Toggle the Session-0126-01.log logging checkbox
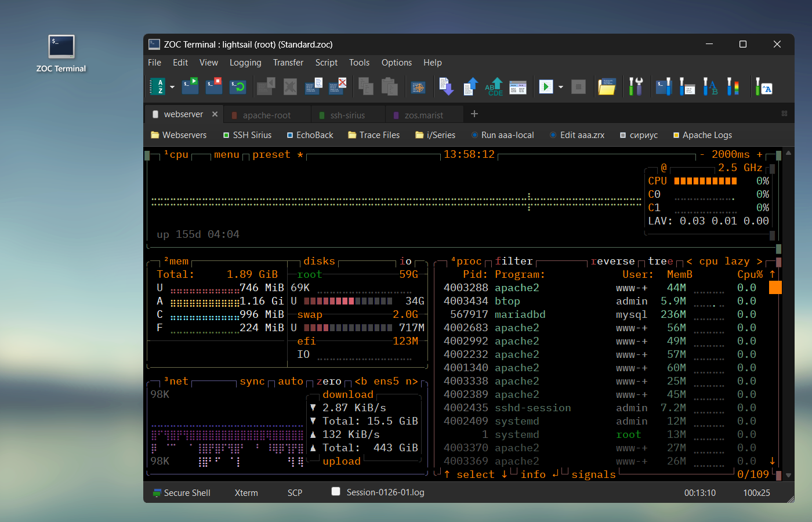812x522 pixels. coord(336,492)
